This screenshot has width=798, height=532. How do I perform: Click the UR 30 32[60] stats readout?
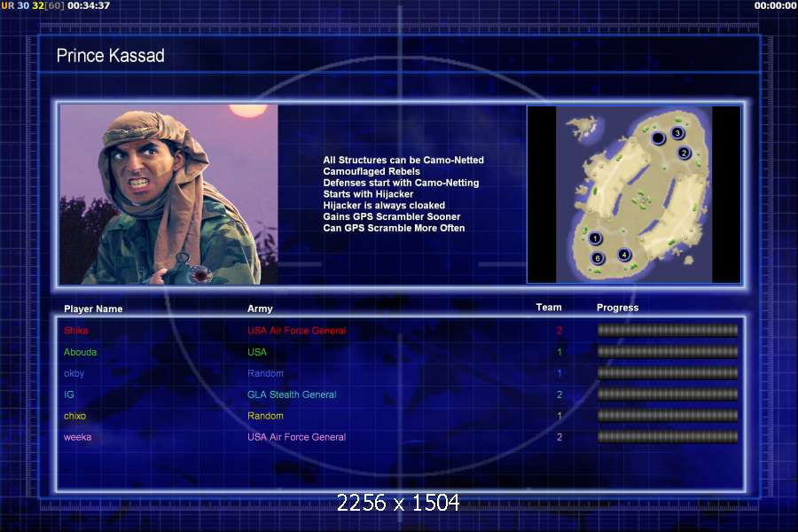pos(33,5)
